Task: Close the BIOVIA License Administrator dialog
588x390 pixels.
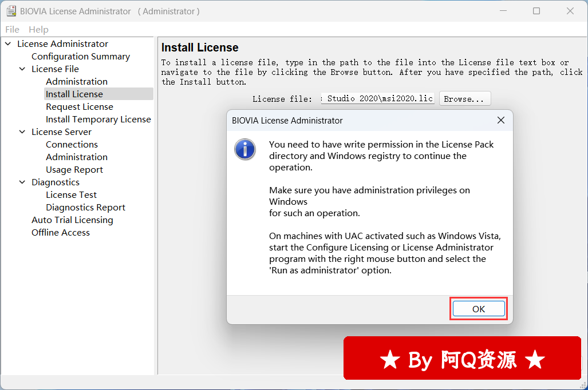Action: tap(500, 121)
